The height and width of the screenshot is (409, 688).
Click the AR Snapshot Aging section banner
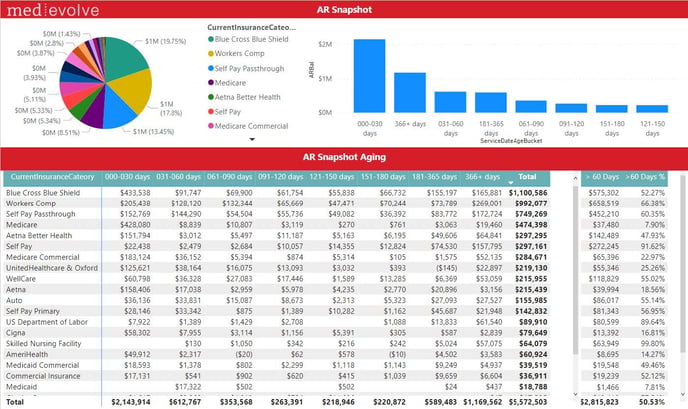pyautogui.click(x=343, y=157)
